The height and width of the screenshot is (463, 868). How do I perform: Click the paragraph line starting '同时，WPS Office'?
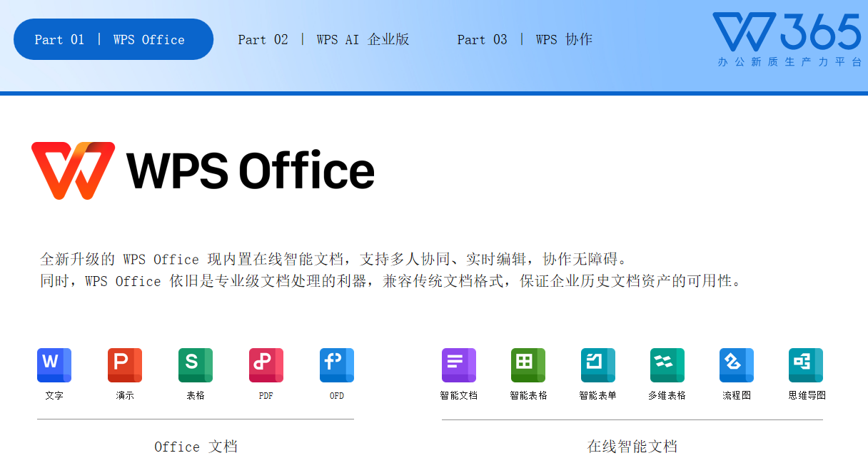392,281
